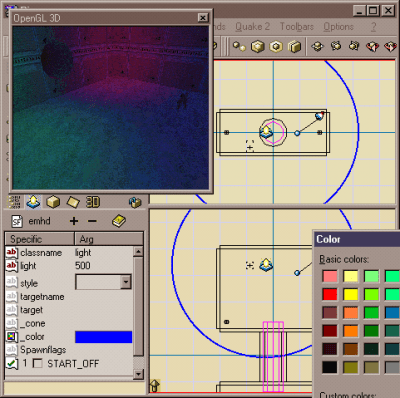Click the color palette icon beside _color

12,337
